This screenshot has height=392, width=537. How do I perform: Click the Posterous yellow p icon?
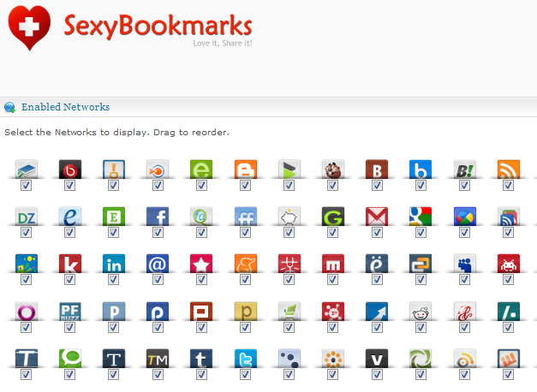245,312
